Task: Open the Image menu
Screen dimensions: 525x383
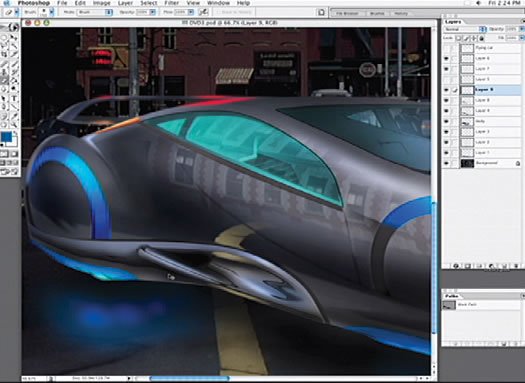Action: point(101,3)
